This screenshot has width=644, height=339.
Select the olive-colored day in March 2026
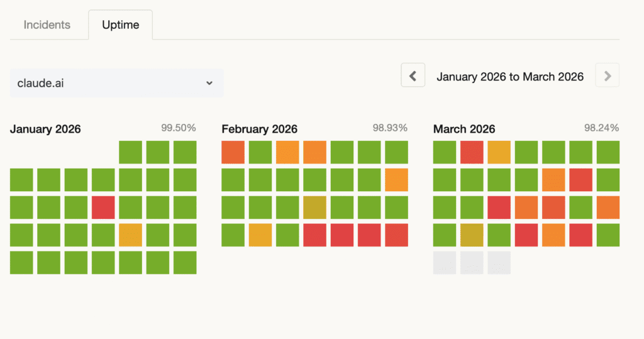coord(472,235)
